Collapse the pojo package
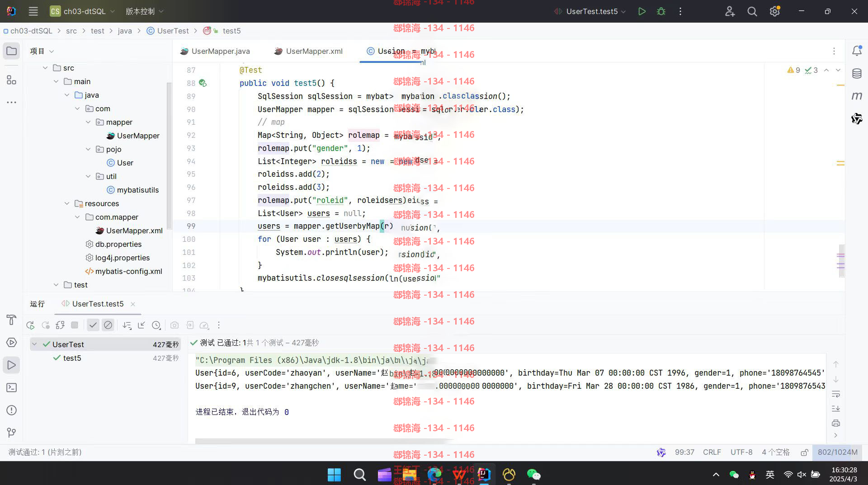Viewport: 868px width, 485px height. [88, 149]
